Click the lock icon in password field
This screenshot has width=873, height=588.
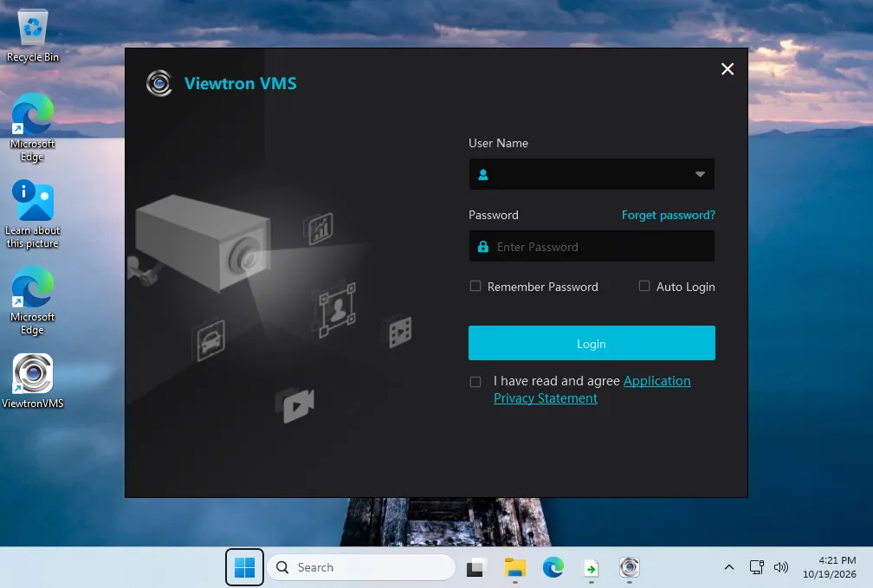point(483,247)
